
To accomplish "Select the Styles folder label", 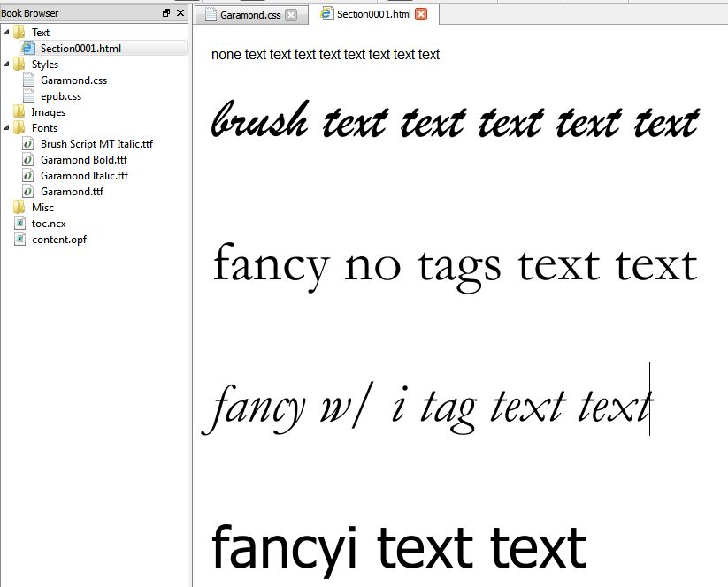I will tap(45, 65).
